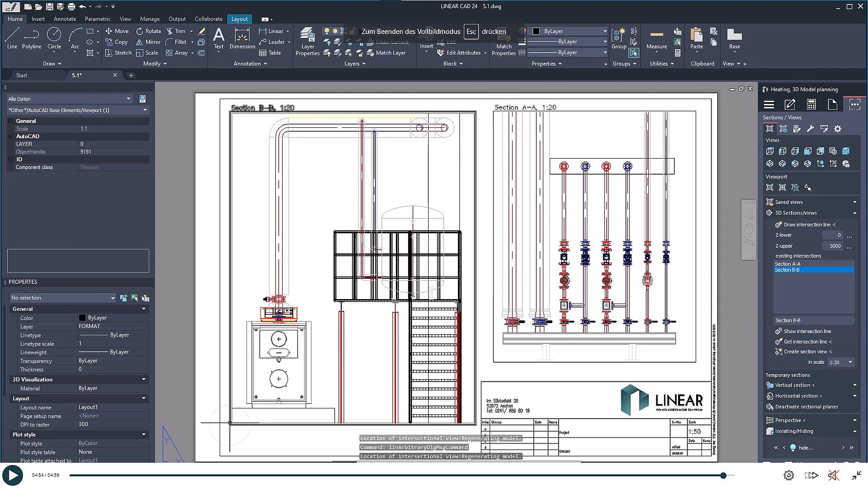The image size is (868, 488).
Task: Click Draw intersection line in the sidebar
Action: click(x=806, y=224)
